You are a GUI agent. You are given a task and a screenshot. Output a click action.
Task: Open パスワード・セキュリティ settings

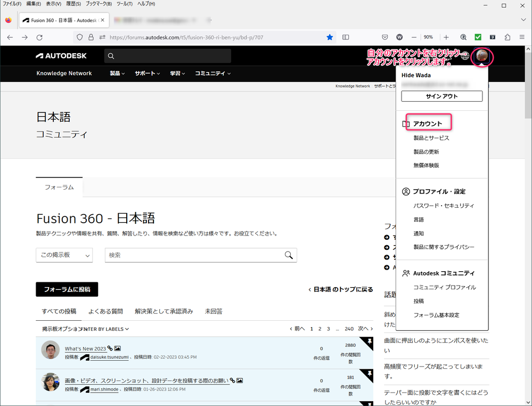(444, 205)
